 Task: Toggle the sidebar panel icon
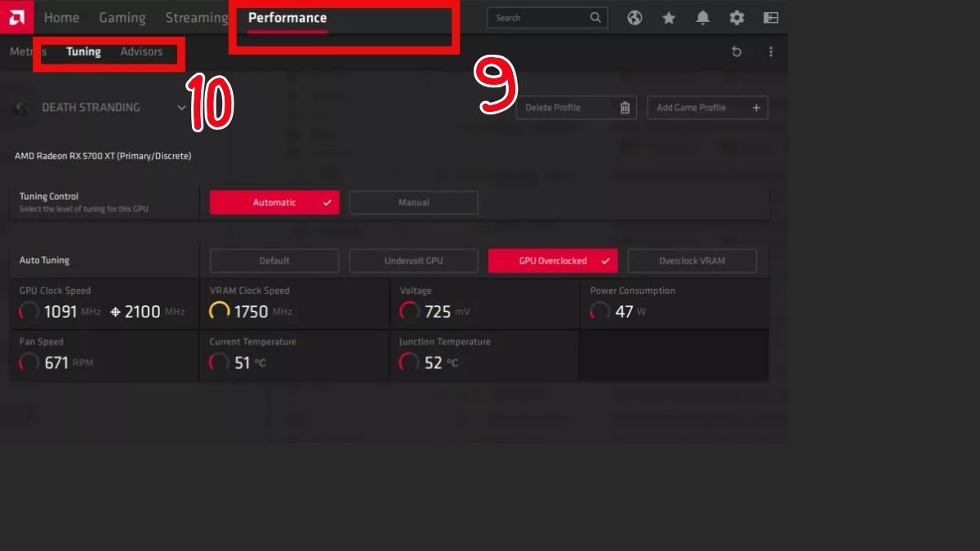pos(770,17)
